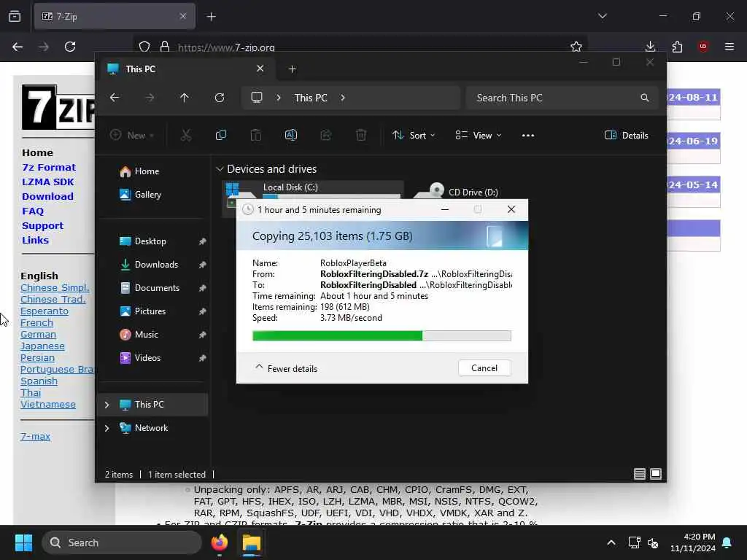Switch to large icons view in status bar

coord(656,474)
